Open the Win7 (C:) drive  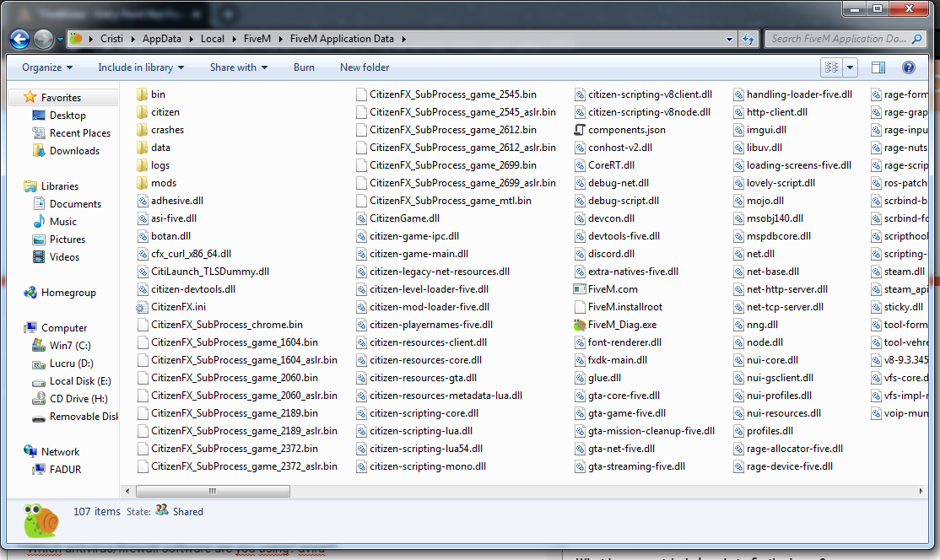pos(70,346)
